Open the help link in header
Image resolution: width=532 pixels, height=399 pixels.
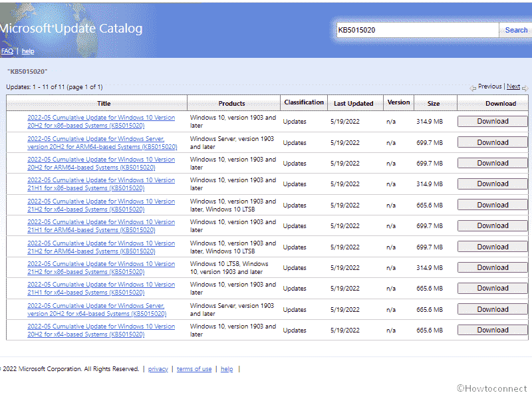coord(28,51)
